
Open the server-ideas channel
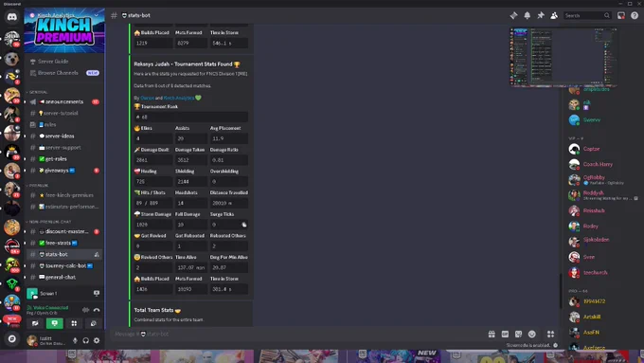(x=64, y=136)
